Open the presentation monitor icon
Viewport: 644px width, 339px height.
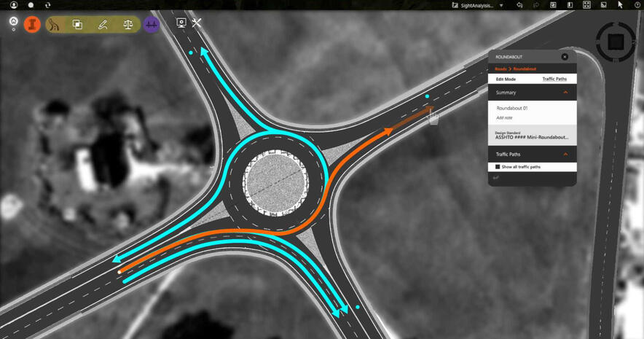click(181, 23)
